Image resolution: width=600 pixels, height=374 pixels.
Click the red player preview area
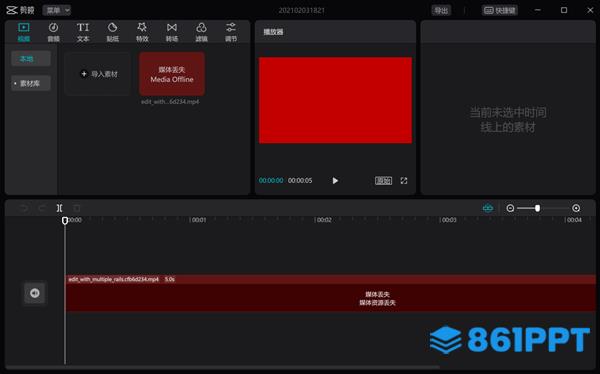[336, 100]
